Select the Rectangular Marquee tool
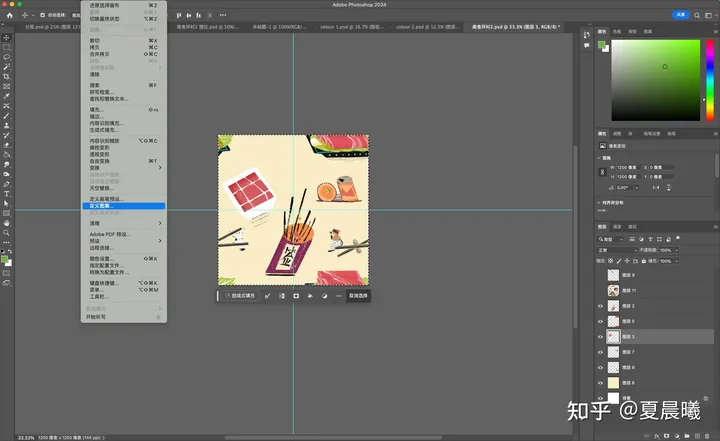The width and height of the screenshot is (720, 441). pos(6,47)
